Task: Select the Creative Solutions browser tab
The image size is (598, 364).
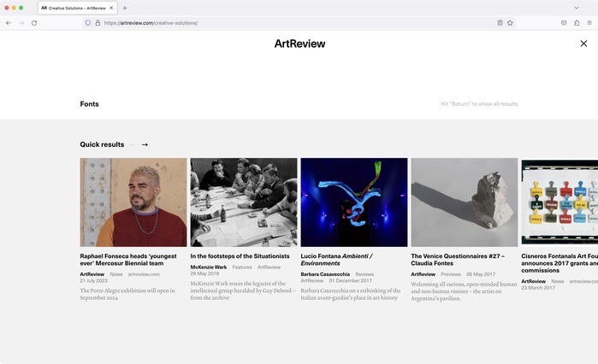Action: [78, 8]
